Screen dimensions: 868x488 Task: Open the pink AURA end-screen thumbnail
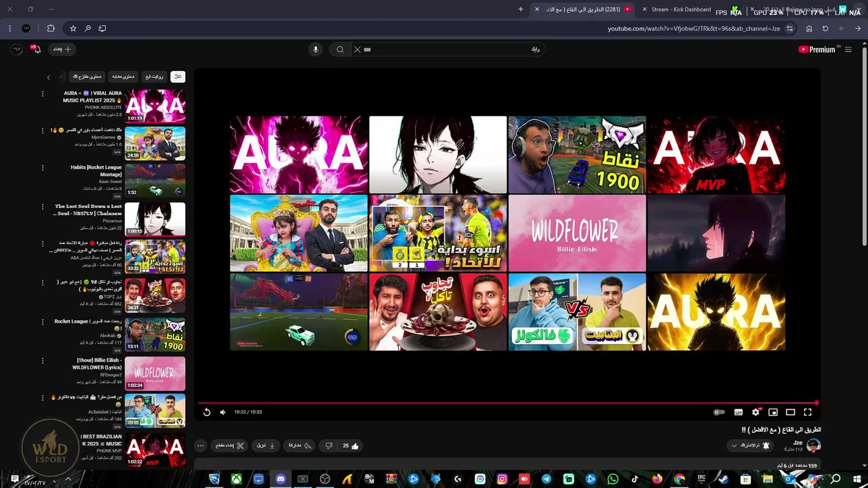[x=298, y=155]
